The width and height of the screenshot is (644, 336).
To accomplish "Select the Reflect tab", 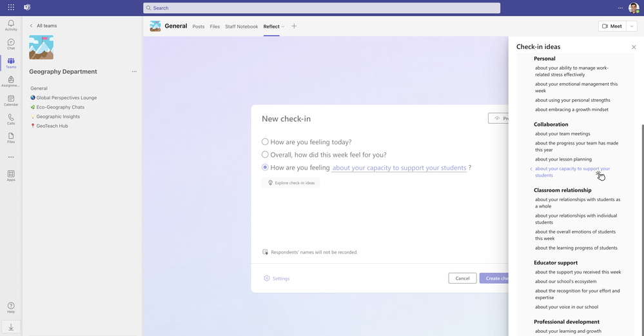I will coord(271,26).
